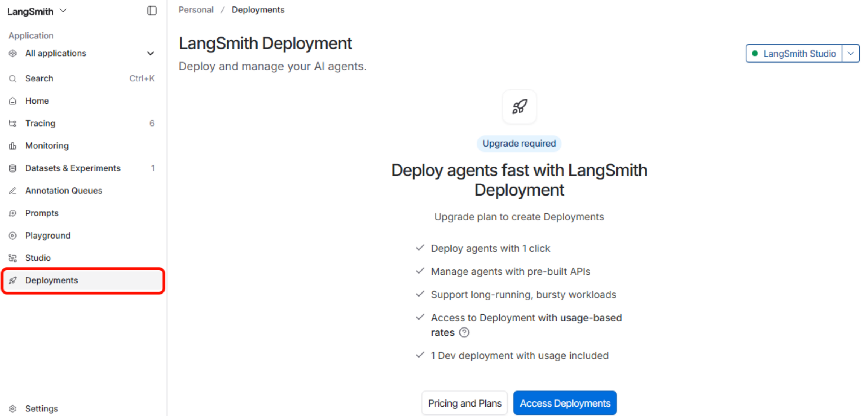Click the Prompts sidebar icon
This screenshot has height=416, width=868.
coord(13,213)
